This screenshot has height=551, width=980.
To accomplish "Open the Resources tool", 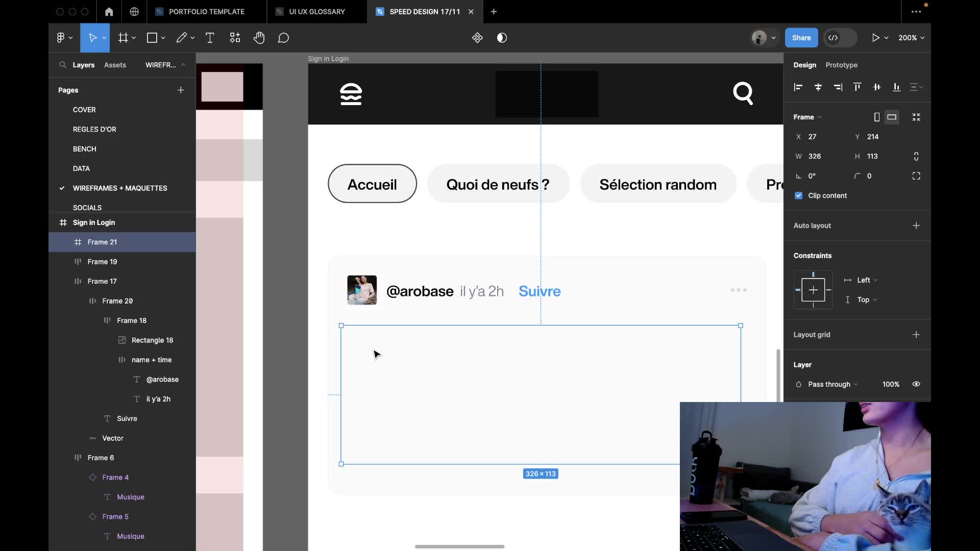I will point(235,38).
